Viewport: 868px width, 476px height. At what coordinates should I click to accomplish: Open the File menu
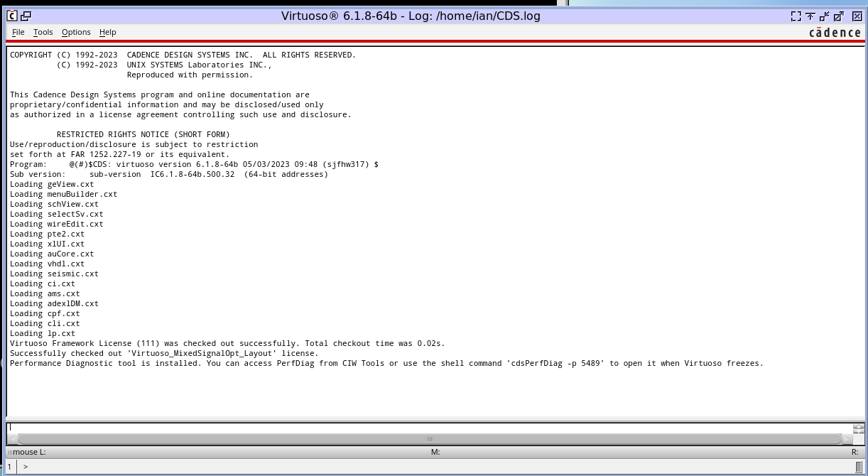coord(18,32)
